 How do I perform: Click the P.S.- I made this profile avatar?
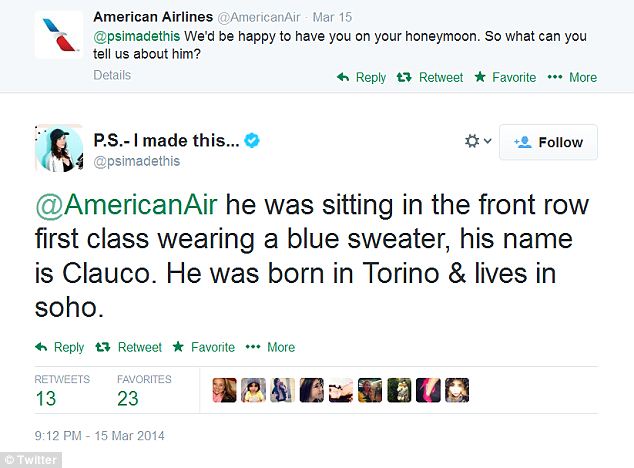59,150
